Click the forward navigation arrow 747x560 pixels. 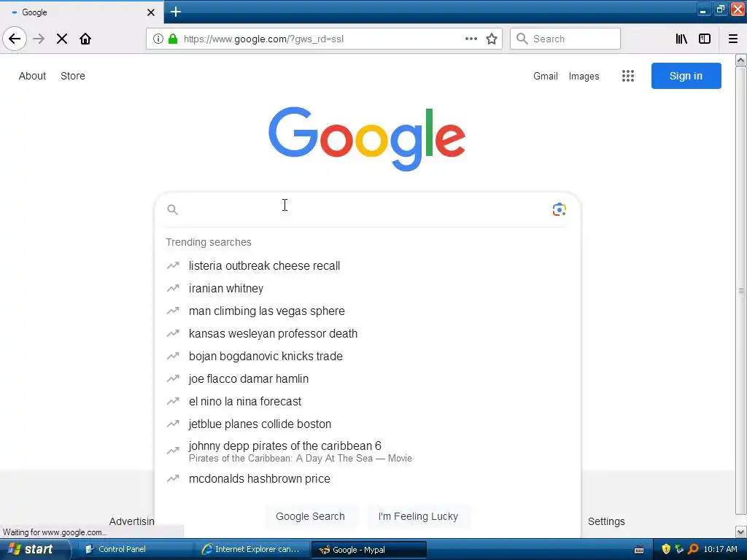pos(39,39)
